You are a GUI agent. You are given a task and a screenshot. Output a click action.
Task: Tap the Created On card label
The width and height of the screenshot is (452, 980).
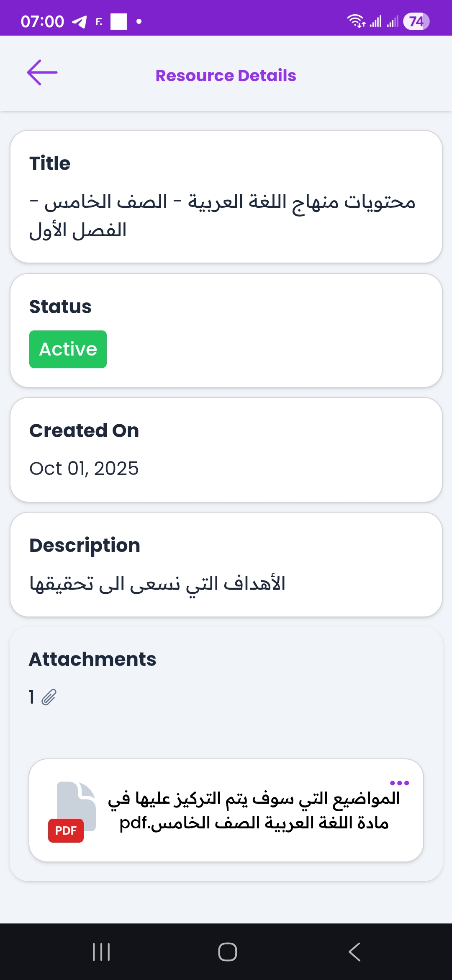(84, 431)
